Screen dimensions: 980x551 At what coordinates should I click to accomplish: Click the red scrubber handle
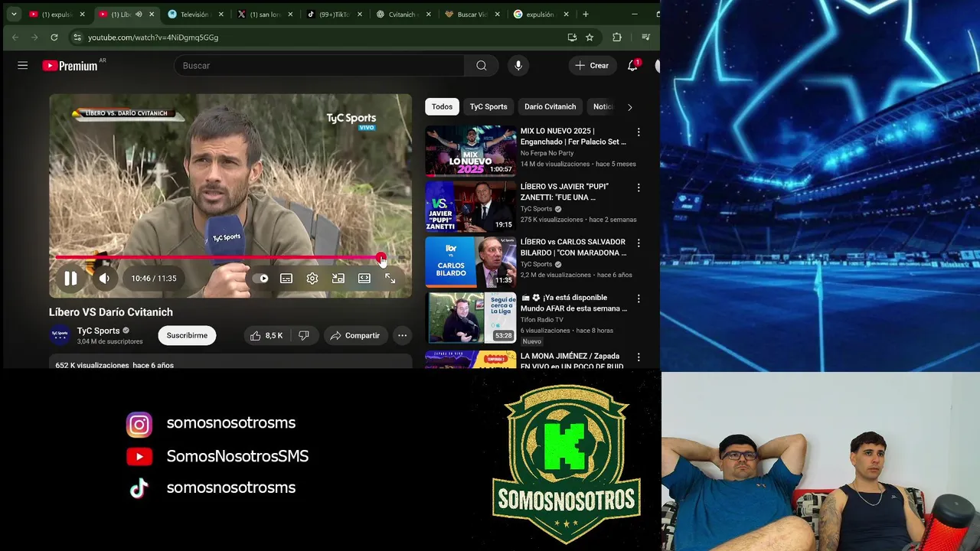click(381, 258)
